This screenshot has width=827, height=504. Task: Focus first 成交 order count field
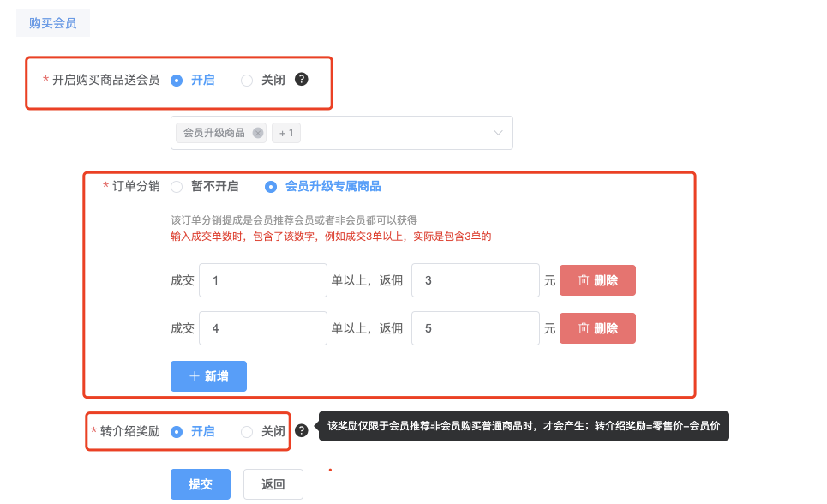pyautogui.click(x=262, y=280)
